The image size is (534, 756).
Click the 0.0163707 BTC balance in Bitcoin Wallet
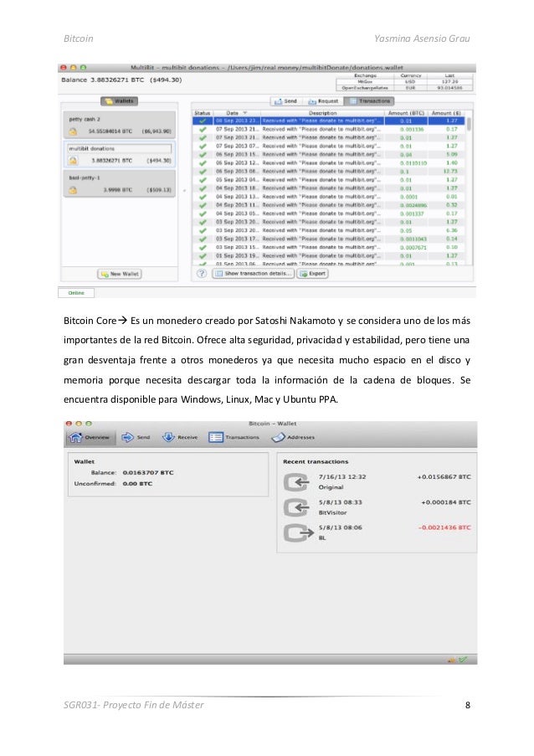pyautogui.click(x=148, y=472)
